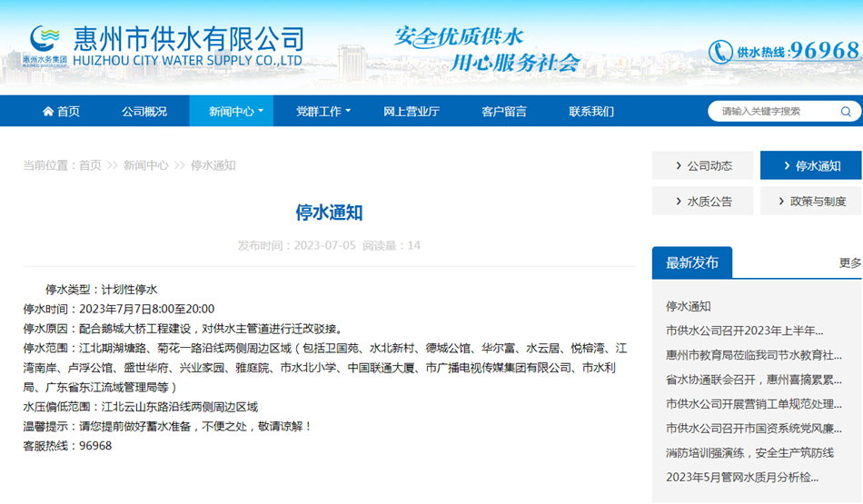Open the 联系我们 page
The height and width of the screenshot is (504, 863).
click(x=591, y=112)
